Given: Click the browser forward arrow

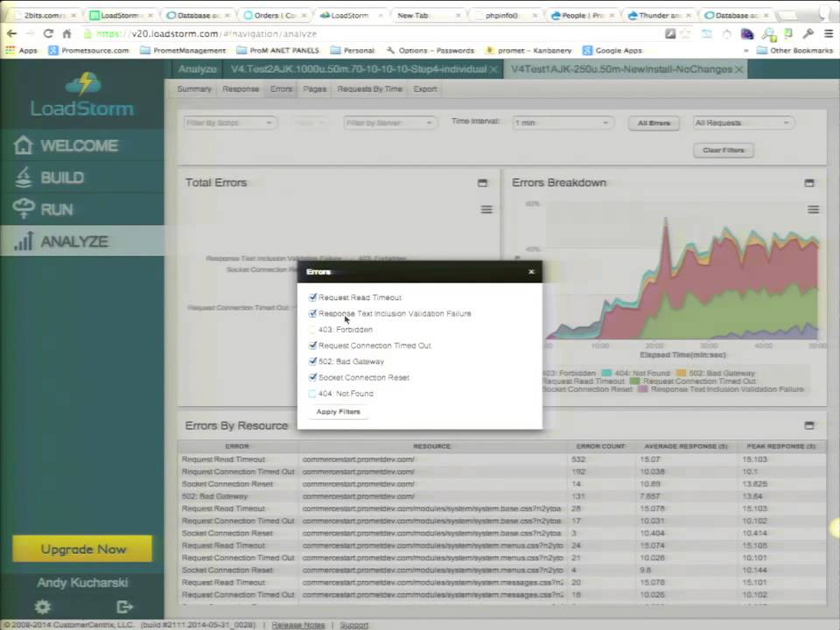Looking at the screenshot, I should pyautogui.click(x=30, y=34).
